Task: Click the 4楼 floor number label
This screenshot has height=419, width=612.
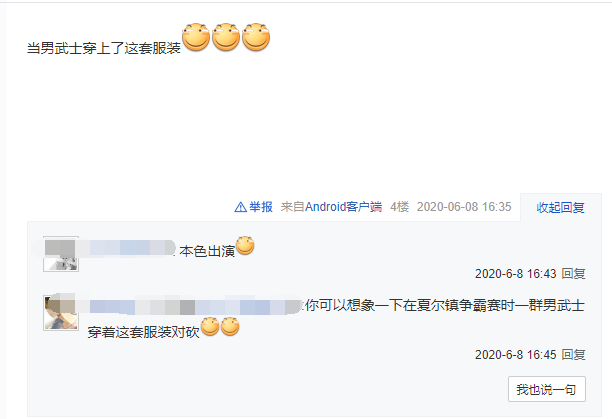Action: 400,207
